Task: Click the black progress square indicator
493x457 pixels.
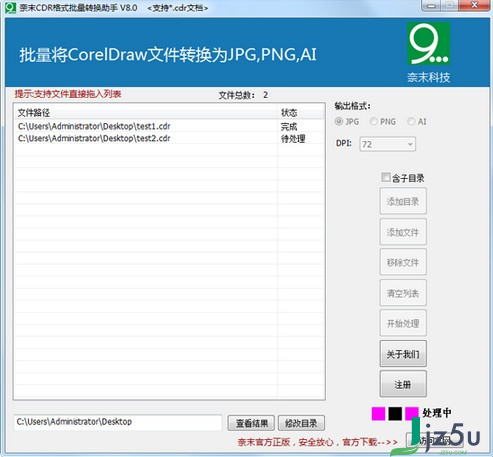Action: pyautogui.click(x=395, y=413)
